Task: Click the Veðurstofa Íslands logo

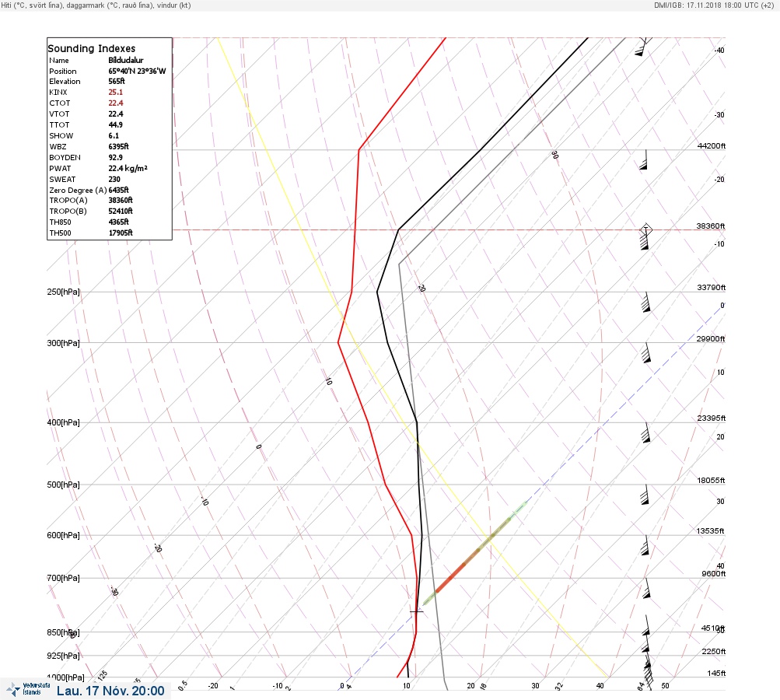Action: pos(28,689)
